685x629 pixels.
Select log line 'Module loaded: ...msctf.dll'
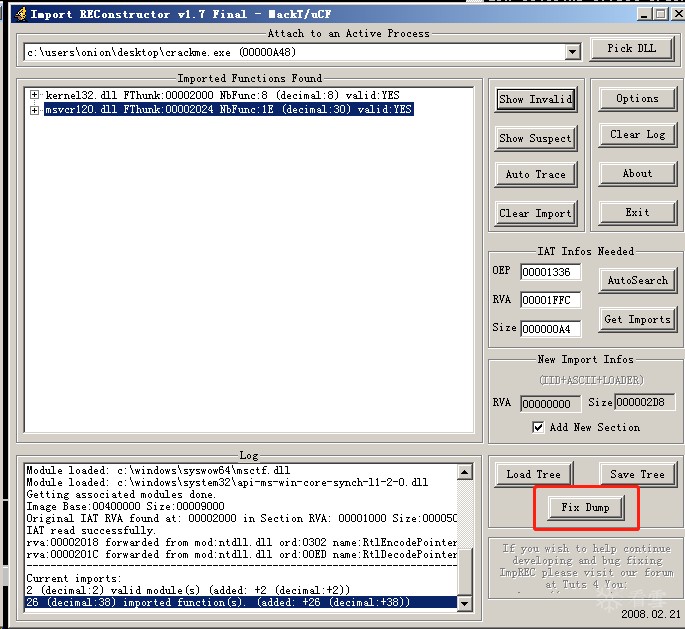(158, 470)
